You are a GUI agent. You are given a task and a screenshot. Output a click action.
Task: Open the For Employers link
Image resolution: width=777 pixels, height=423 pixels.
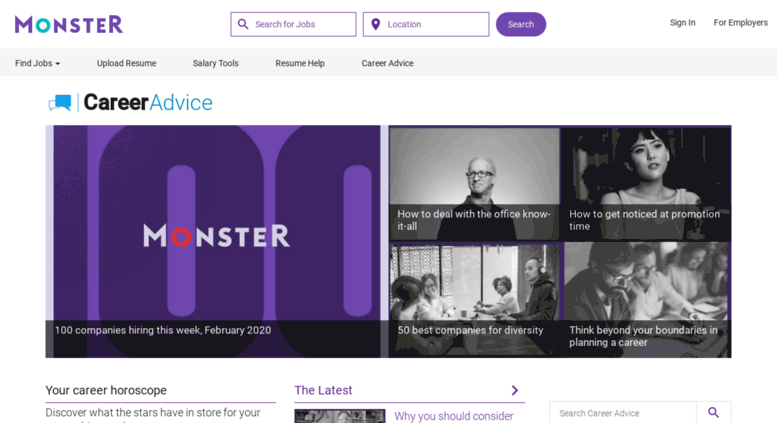click(x=740, y=23)
